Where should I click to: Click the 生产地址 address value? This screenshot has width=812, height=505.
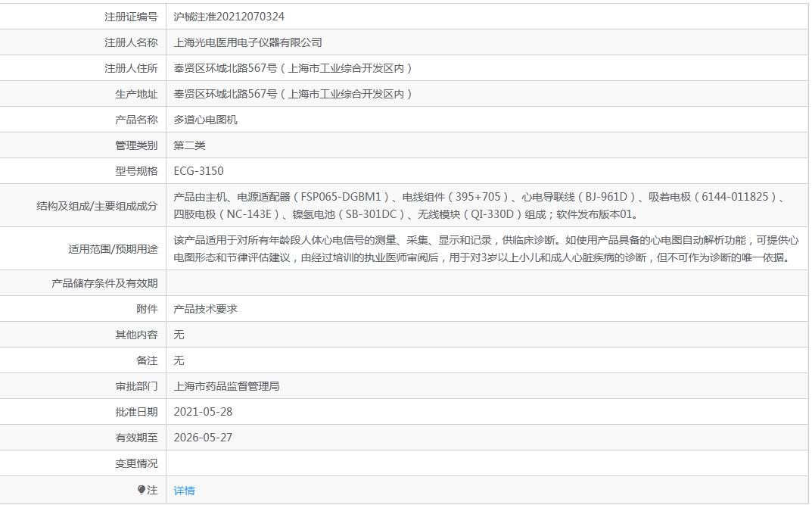(293, 95)
